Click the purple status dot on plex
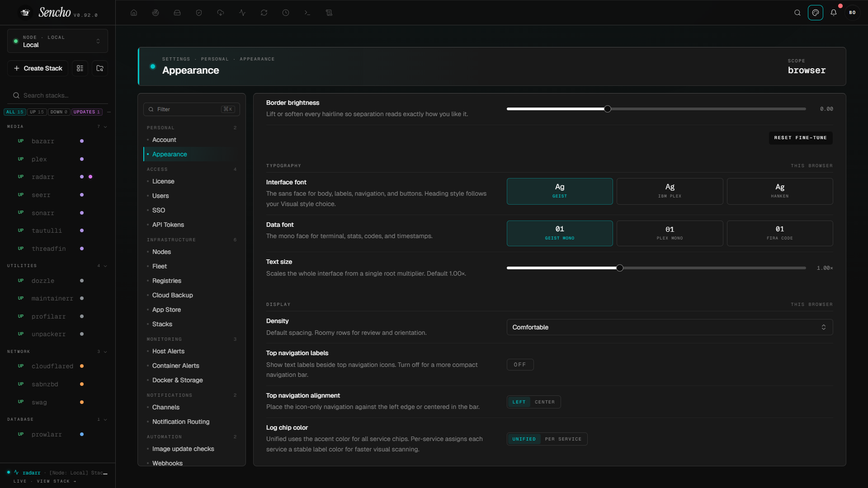 [x=82, y=159]
